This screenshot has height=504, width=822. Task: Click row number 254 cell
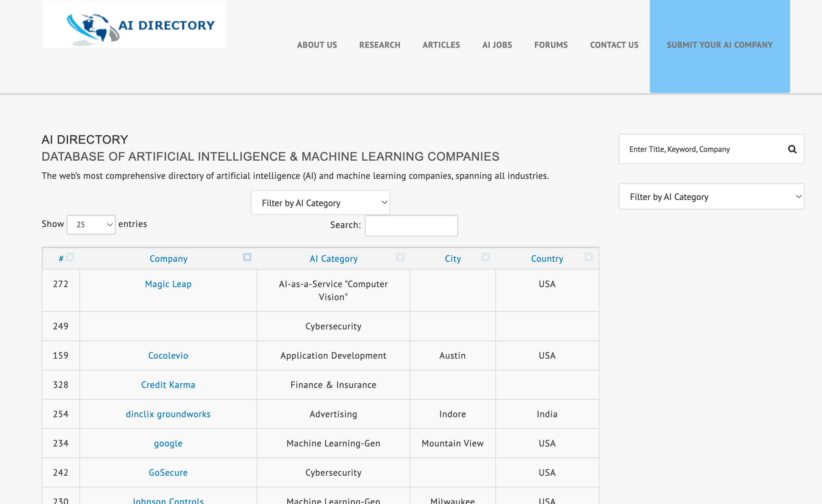[x=61, y=414]
